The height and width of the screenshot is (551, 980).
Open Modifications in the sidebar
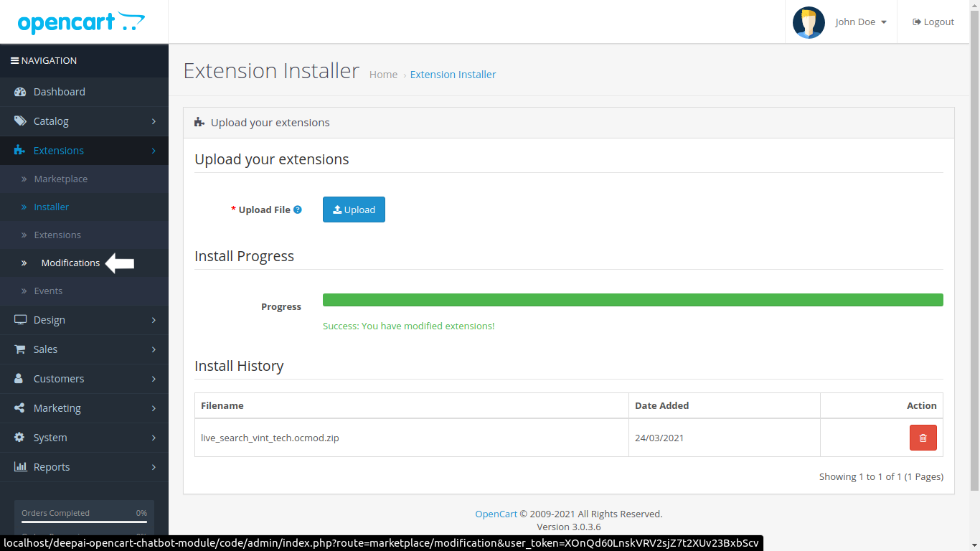(x=70, y=263)
